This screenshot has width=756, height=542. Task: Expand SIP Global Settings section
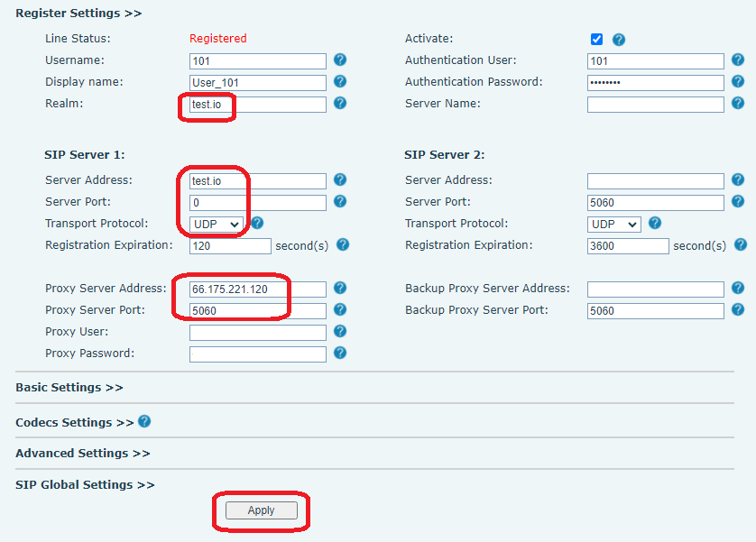coord(86,485)
